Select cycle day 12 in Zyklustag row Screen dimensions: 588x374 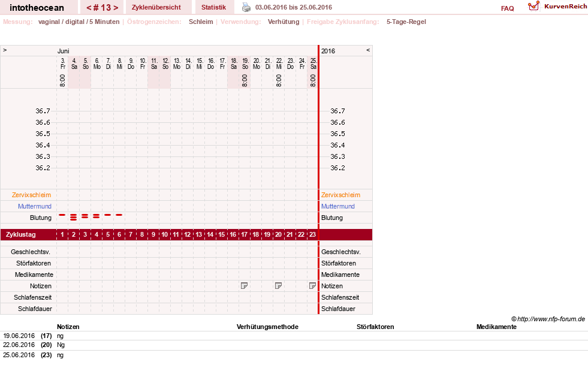click(188, 234)
